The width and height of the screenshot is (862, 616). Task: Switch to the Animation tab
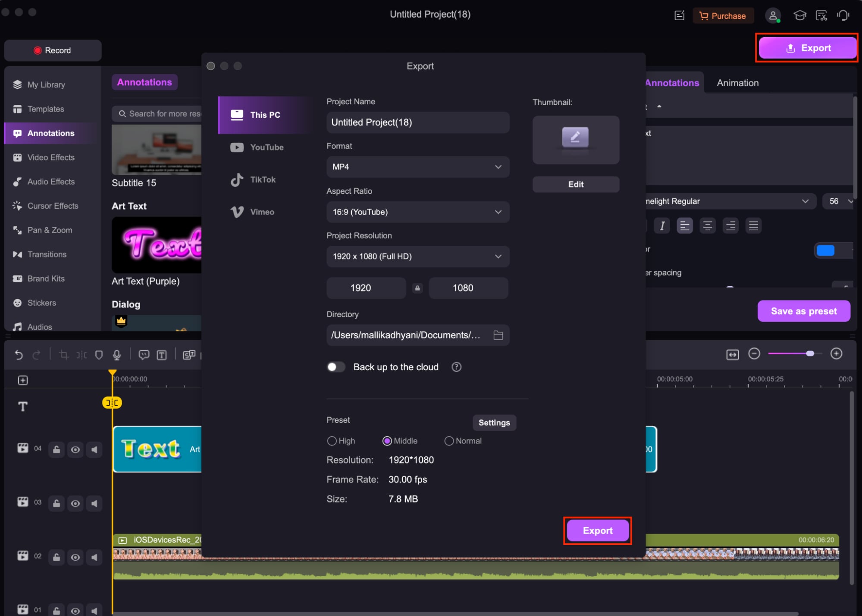(x=737, y=83)
